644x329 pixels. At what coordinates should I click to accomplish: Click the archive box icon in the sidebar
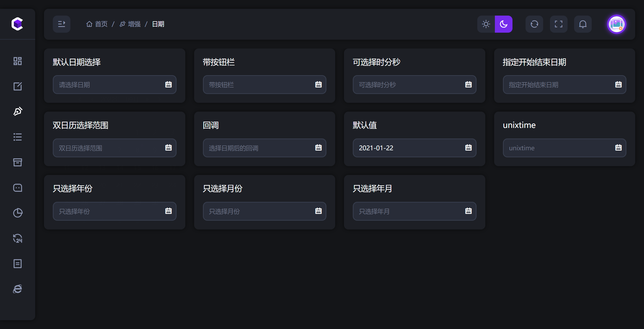click(17, 162)
